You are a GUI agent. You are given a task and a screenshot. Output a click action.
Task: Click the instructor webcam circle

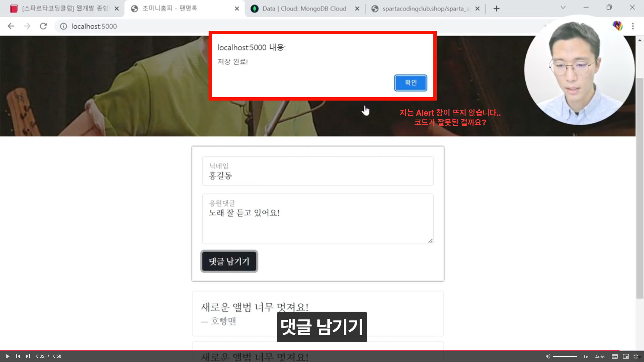[x=579, y=70]
